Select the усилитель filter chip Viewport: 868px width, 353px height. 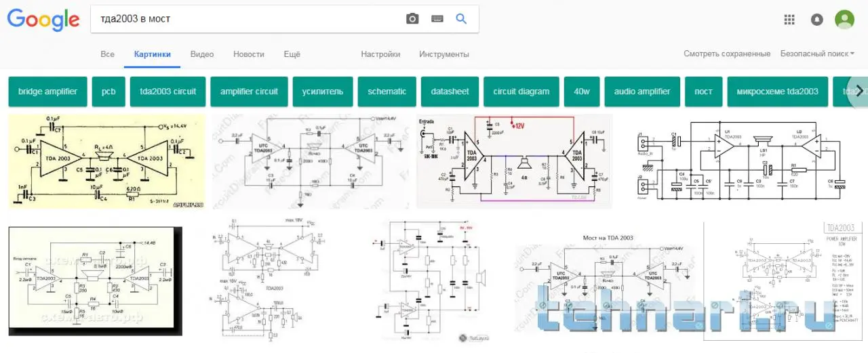coord(323,91)
